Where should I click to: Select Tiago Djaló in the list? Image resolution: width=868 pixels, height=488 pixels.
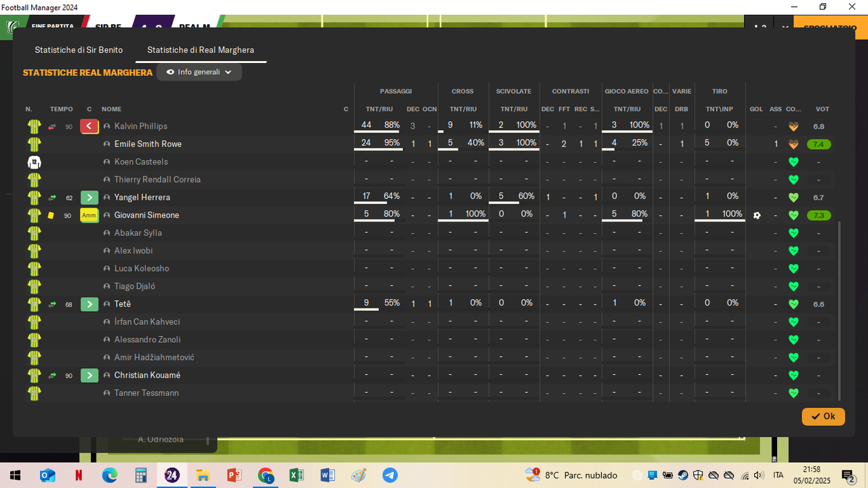point(135,286)
